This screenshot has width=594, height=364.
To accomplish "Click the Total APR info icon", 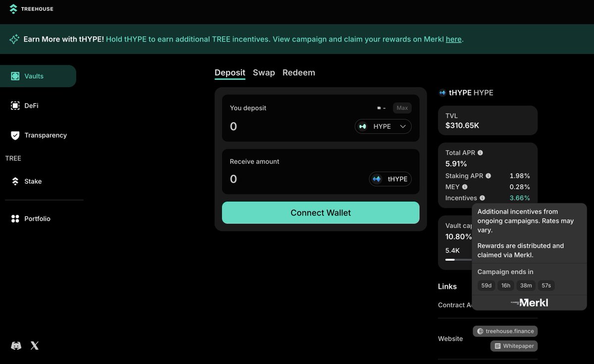I will coord(480,153).
